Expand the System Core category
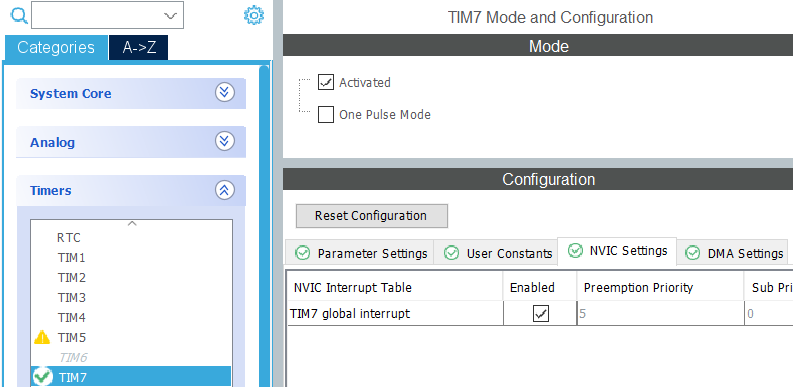This screenshot has height=387, width=793. [131, 94]
